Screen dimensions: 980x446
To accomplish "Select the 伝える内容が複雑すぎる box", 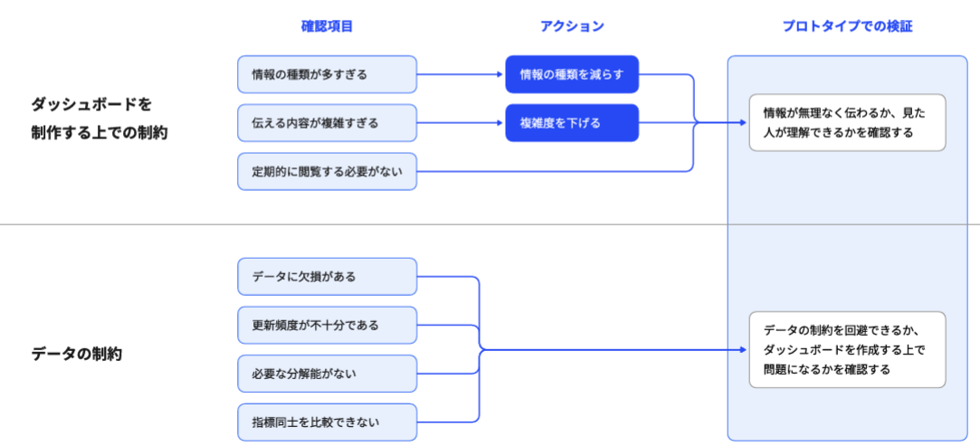I will coord(327,123).
